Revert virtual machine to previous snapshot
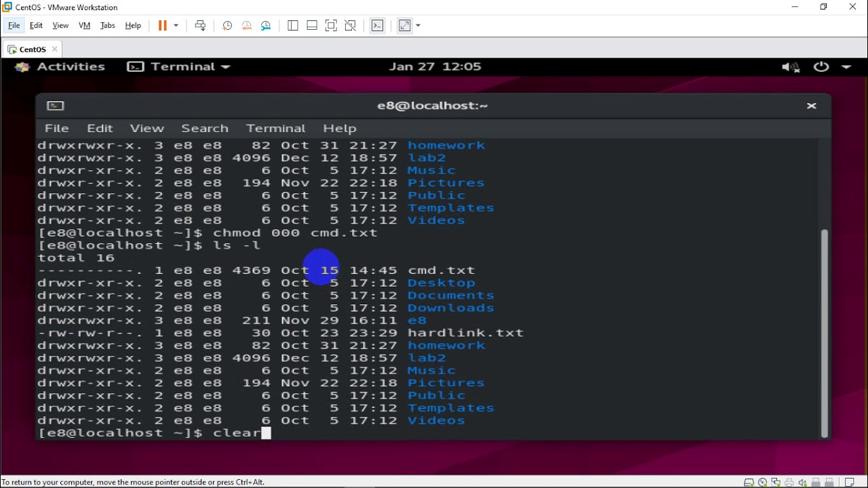 [247, 26]
